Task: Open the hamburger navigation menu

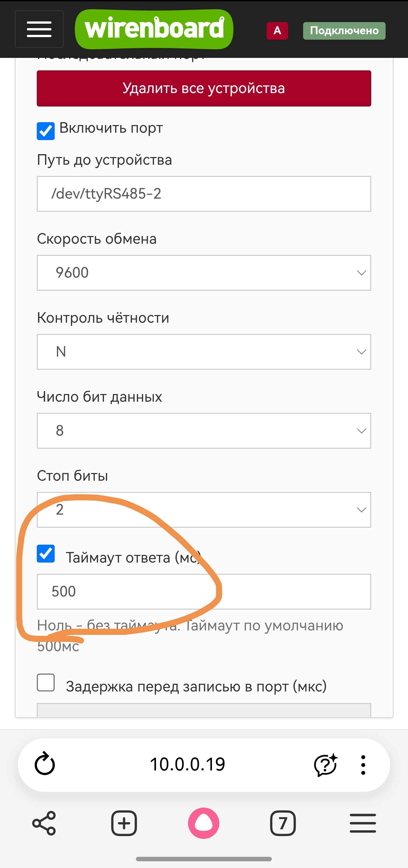Action: point(39,29)
